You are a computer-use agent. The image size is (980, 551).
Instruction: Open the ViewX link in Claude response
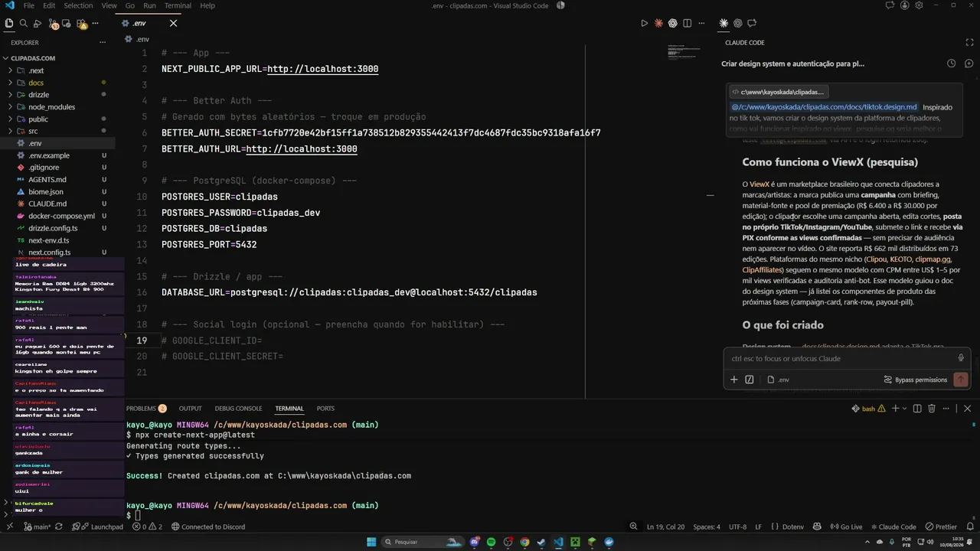759,184
